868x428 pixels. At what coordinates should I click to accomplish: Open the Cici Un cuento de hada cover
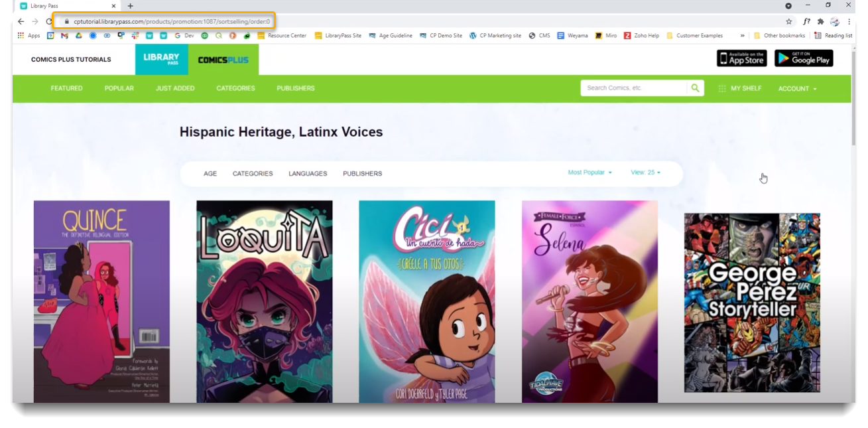coord(427,301)
